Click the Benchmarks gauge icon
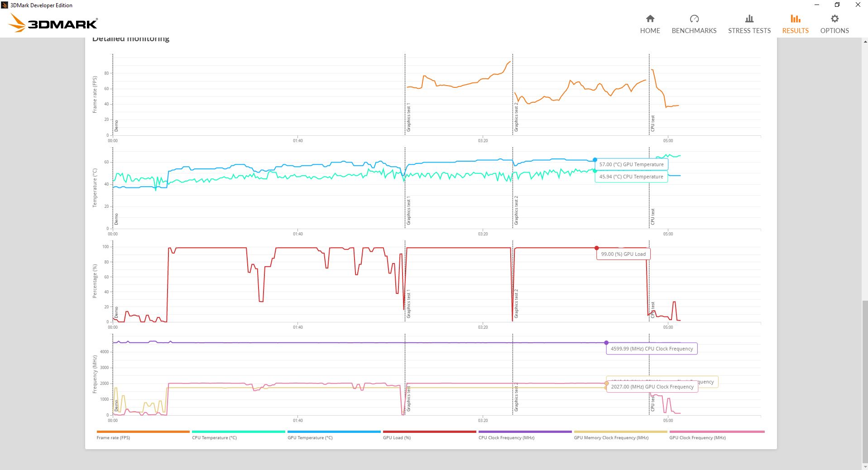868x470 pixels. point(694,19)
